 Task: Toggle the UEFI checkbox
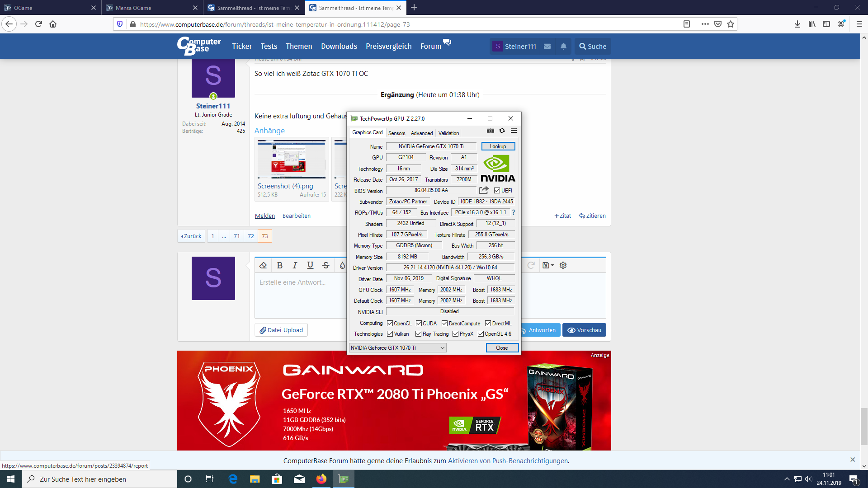point(497,191)
